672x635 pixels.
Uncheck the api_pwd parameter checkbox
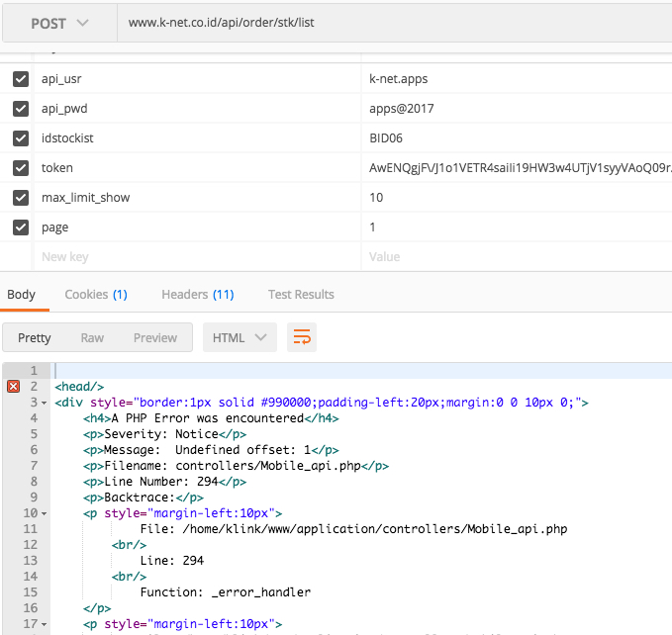point(21,109)
